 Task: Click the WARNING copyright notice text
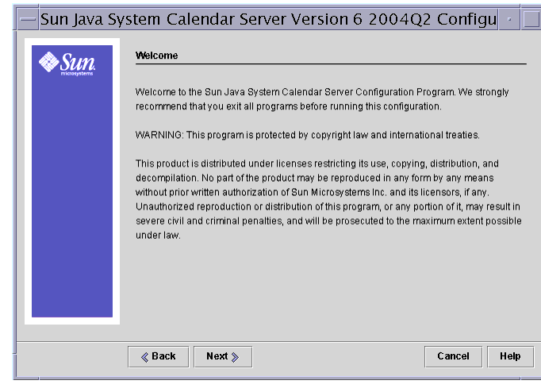308,135
